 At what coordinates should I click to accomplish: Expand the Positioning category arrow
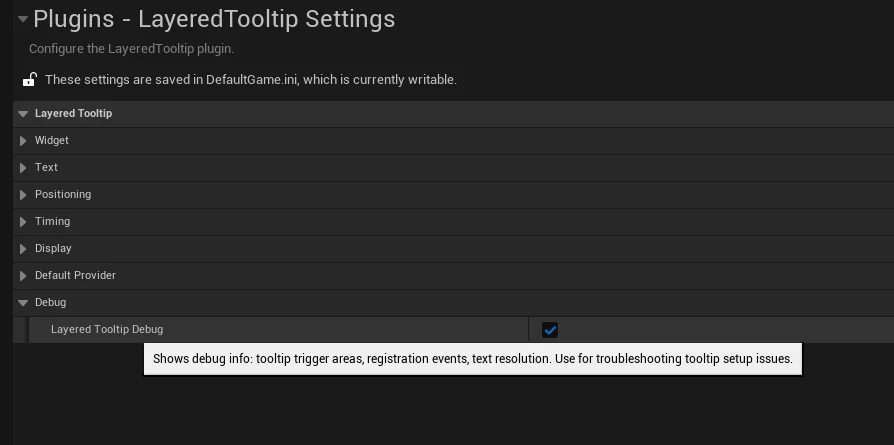point(23,195)
